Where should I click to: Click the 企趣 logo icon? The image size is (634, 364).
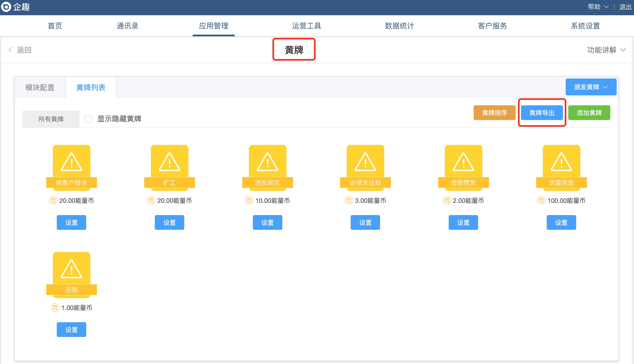(x=6, y=7)
